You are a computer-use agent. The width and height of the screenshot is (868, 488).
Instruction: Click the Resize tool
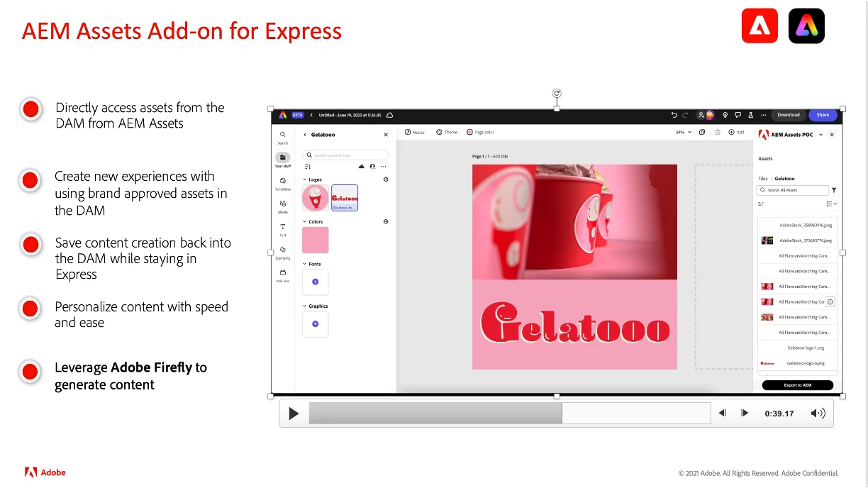[414, 132]
